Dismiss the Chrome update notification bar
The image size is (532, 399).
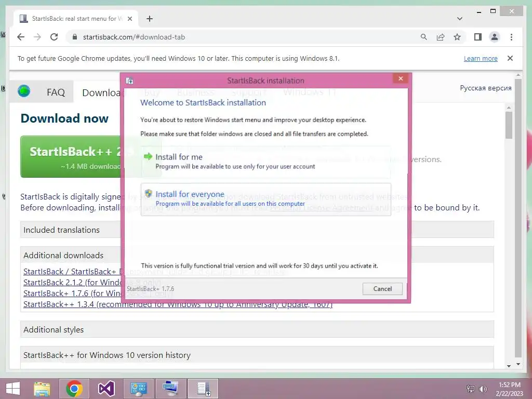click(510, 58)
